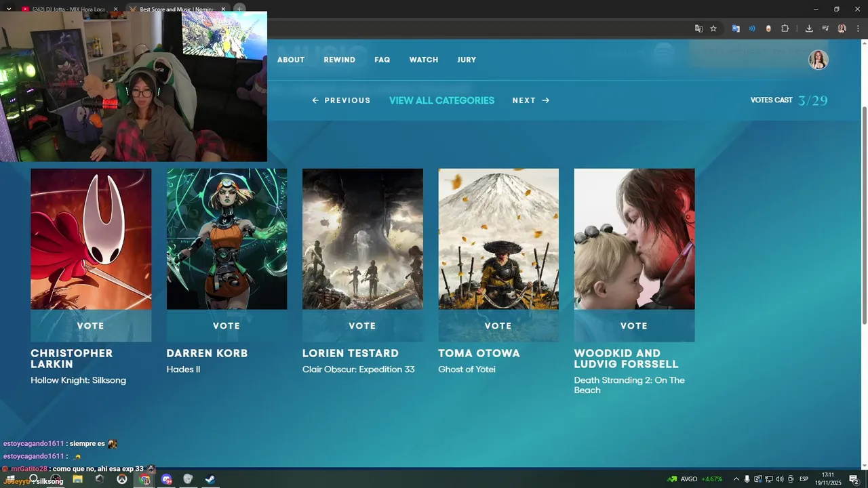Screen dimensions: 868x488
Task: Select the Hades II artwork
Action: (x=226, y=239)
